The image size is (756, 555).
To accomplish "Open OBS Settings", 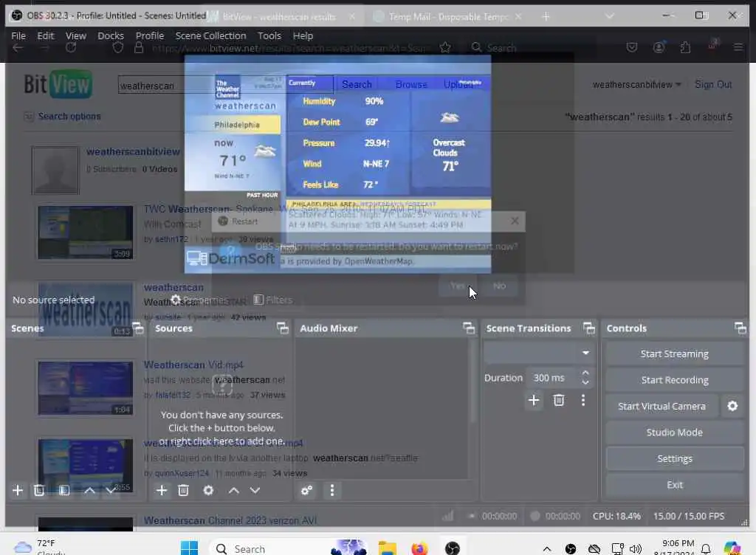I will [x=675, y=458].
